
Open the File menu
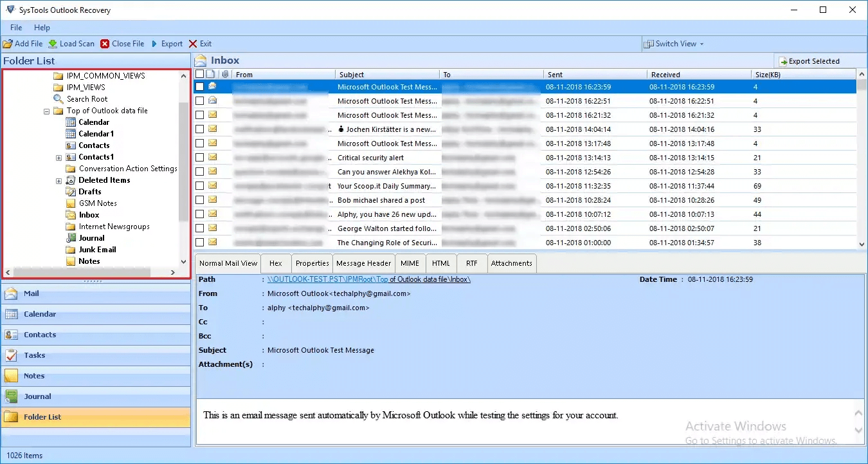[16, 28]
